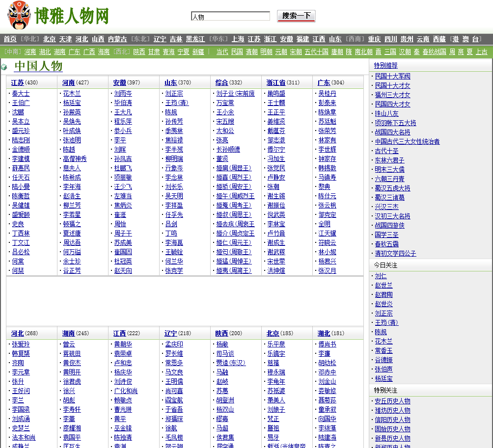Open the 江苏 (430) column header link
The image size is (493, 448).
[17, 82]
